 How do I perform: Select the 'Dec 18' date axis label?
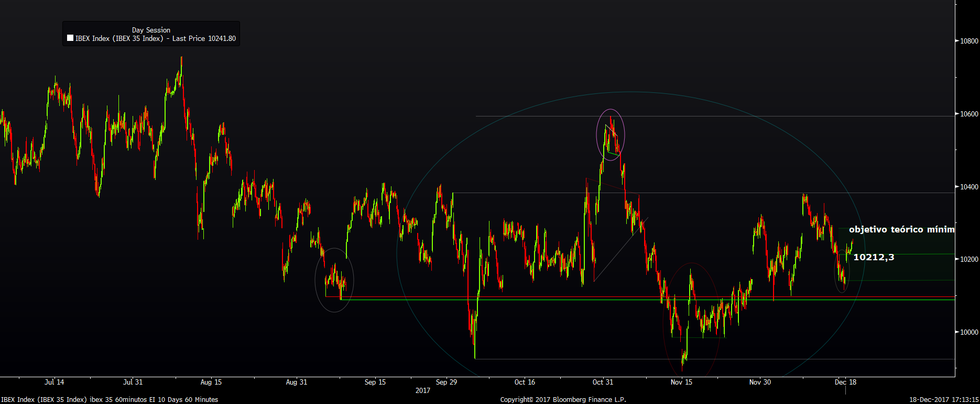tap(845, 382)
